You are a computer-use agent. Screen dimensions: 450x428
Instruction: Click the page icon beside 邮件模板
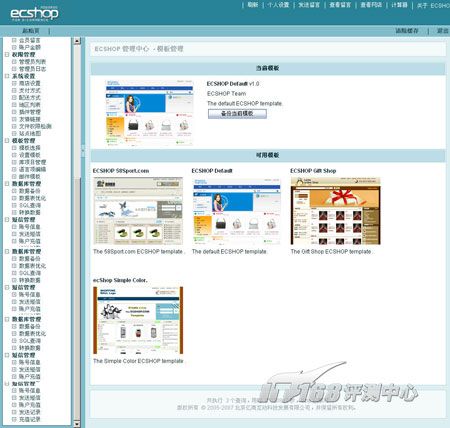click(14, 176)
